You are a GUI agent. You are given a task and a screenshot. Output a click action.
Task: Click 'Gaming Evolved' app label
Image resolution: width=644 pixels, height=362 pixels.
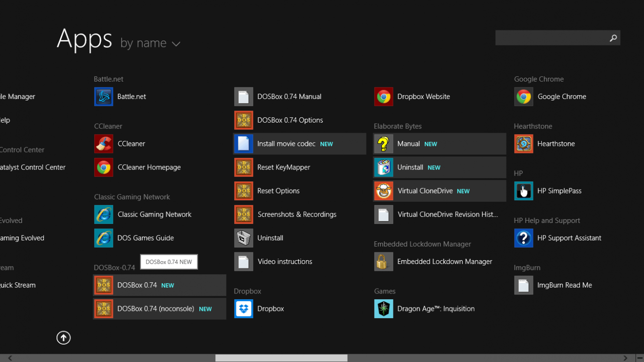tap(22, 238)
